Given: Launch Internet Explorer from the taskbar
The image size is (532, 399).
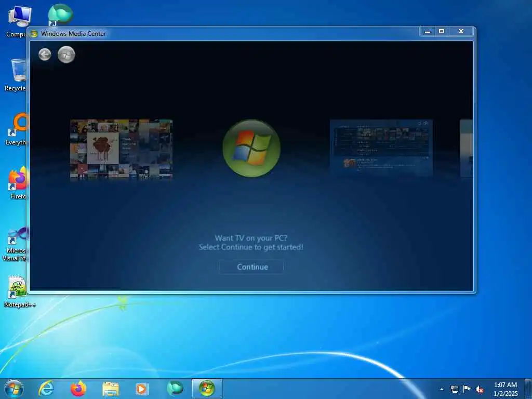Looking at the screenshot, I should coord(46,389).
